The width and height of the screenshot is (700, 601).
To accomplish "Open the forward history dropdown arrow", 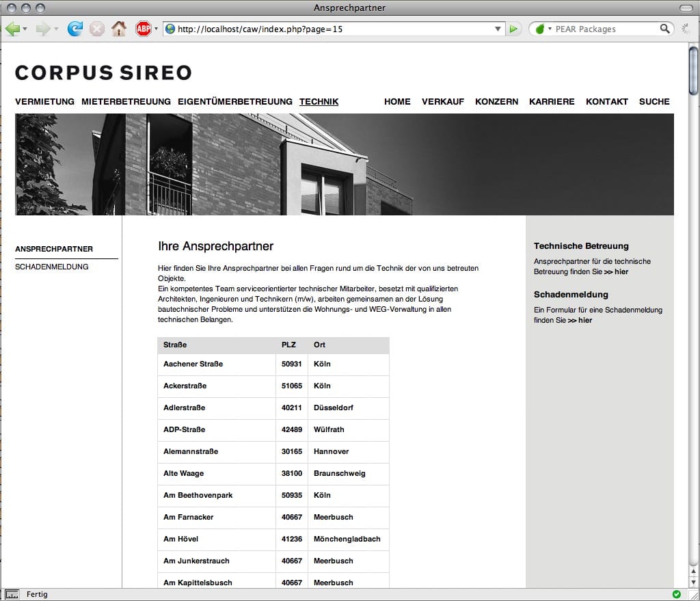I will pos(56,29).
